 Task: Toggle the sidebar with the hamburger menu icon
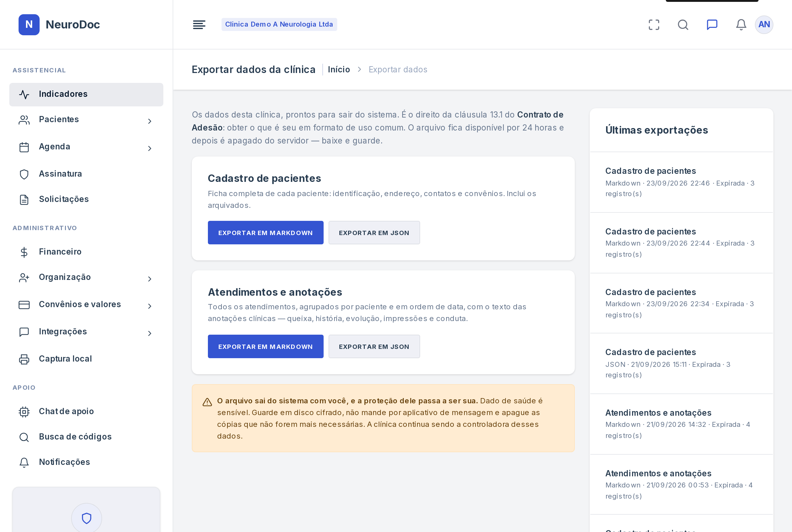pos(199,24)
